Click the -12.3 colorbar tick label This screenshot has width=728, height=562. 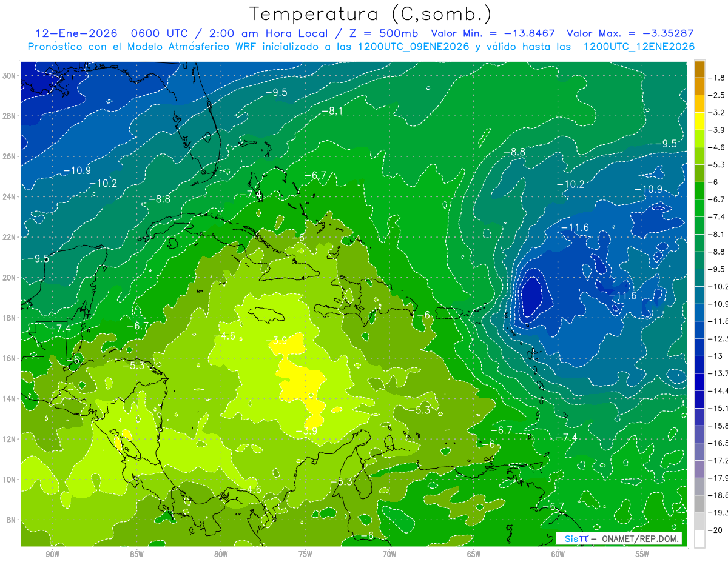(718, 338)
